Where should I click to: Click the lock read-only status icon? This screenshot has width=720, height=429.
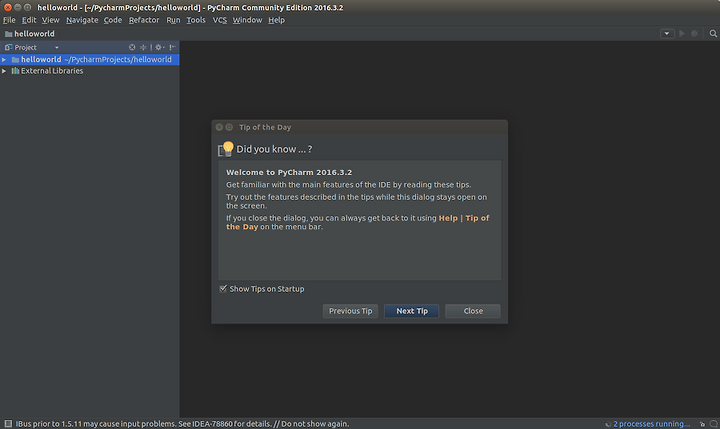pos(702,424)
